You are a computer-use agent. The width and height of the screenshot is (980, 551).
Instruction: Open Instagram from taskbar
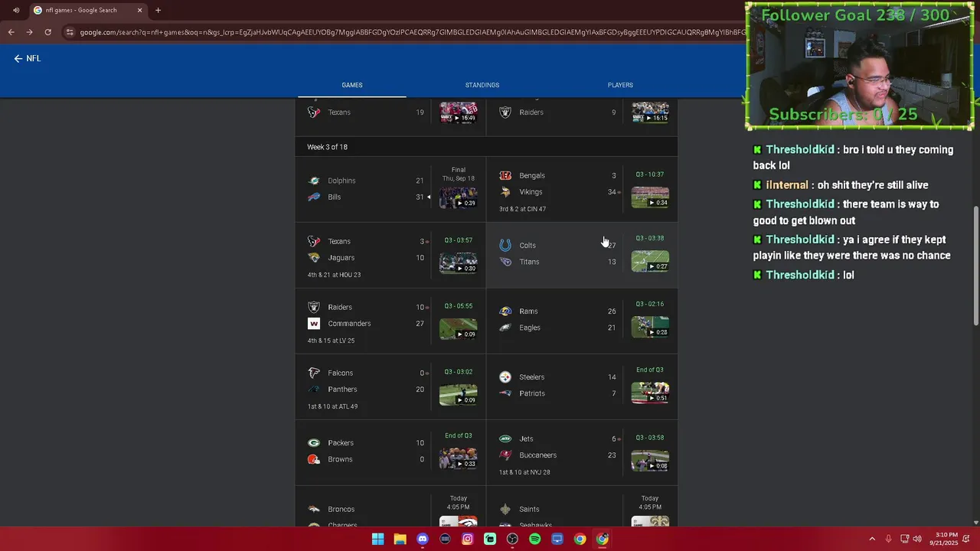(x=468, y=539)
